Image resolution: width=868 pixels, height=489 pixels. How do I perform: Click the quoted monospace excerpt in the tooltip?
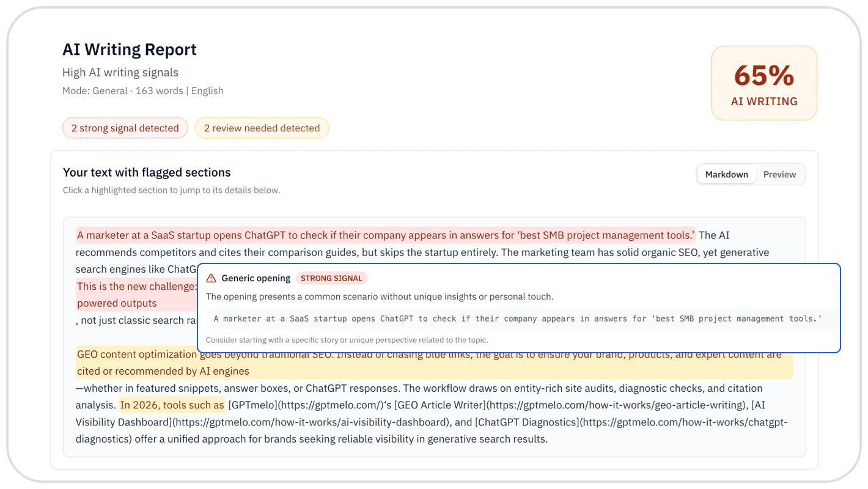click(518, 318)
